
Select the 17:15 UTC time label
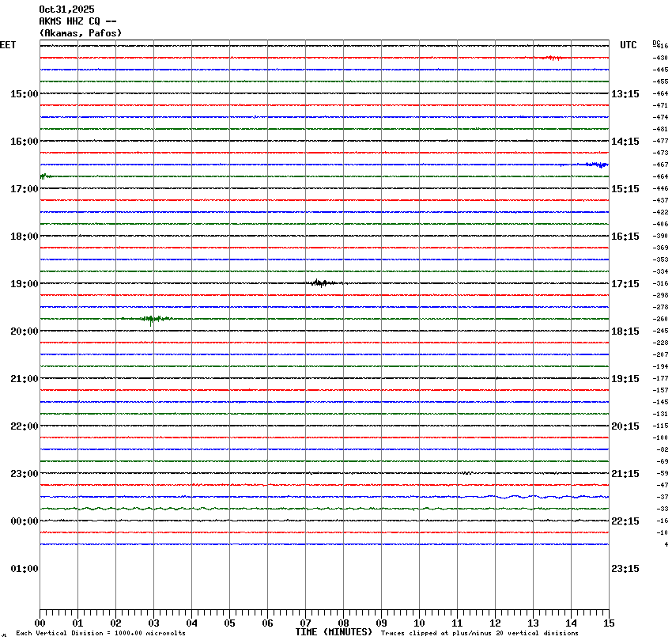(x=625, y=284)
